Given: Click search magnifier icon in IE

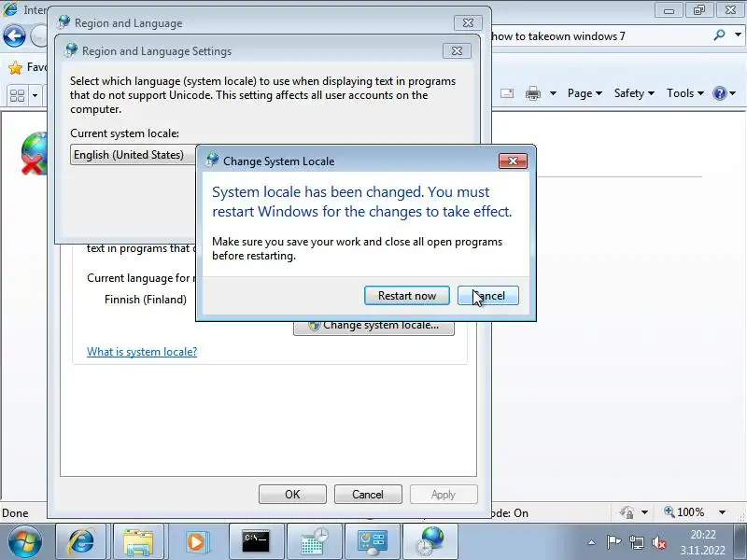Looking at the screenshot, I should point(720,35).
